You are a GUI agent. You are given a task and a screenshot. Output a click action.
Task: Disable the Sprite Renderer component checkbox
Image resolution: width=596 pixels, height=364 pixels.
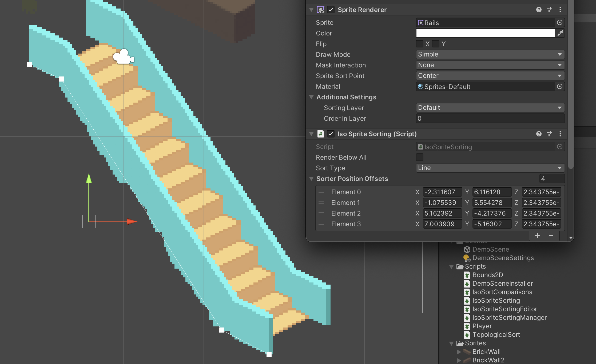(331, 10)
